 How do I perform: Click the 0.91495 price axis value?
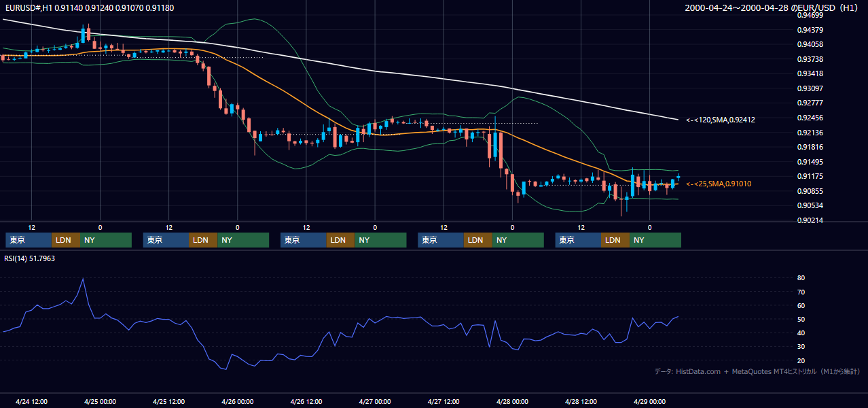(x=809, y=162)
